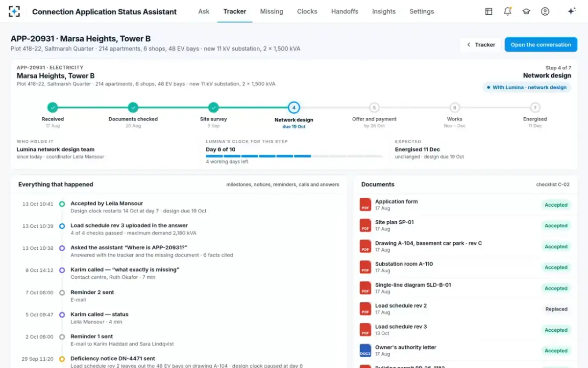Switch to the Tracker tab

click(235, 11)
